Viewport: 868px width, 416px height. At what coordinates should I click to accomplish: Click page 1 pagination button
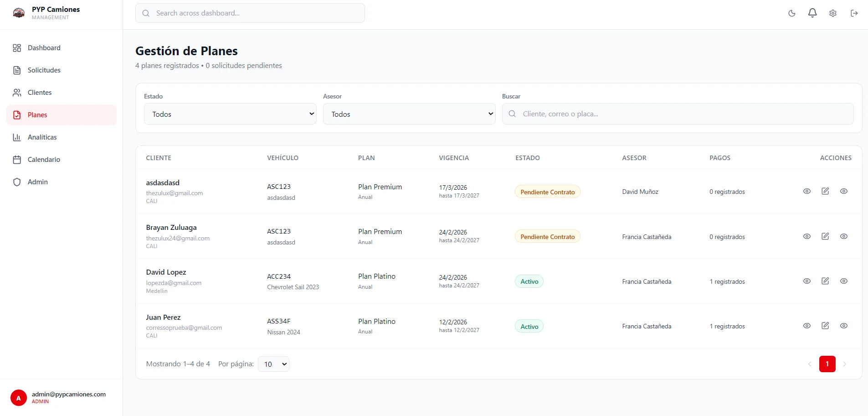[827, 364]
